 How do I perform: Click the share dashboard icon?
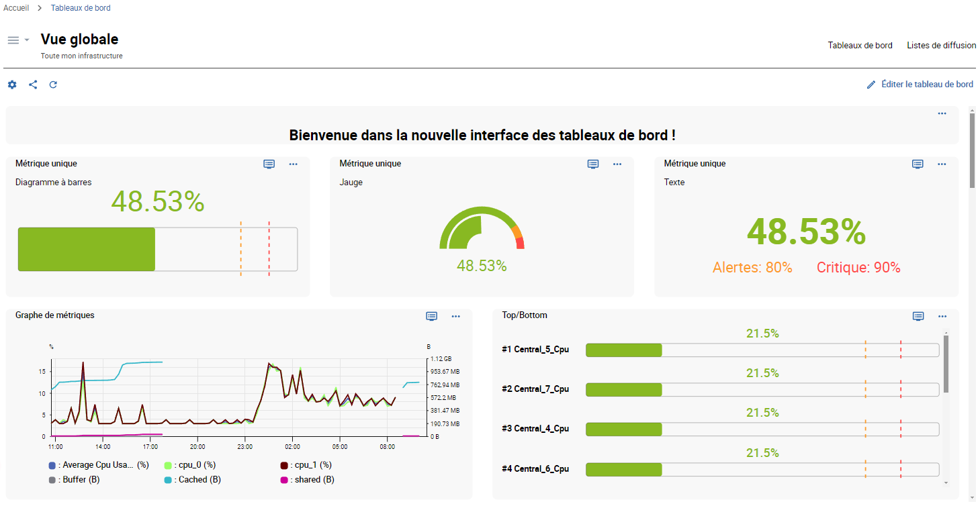[x=33, y=85]
